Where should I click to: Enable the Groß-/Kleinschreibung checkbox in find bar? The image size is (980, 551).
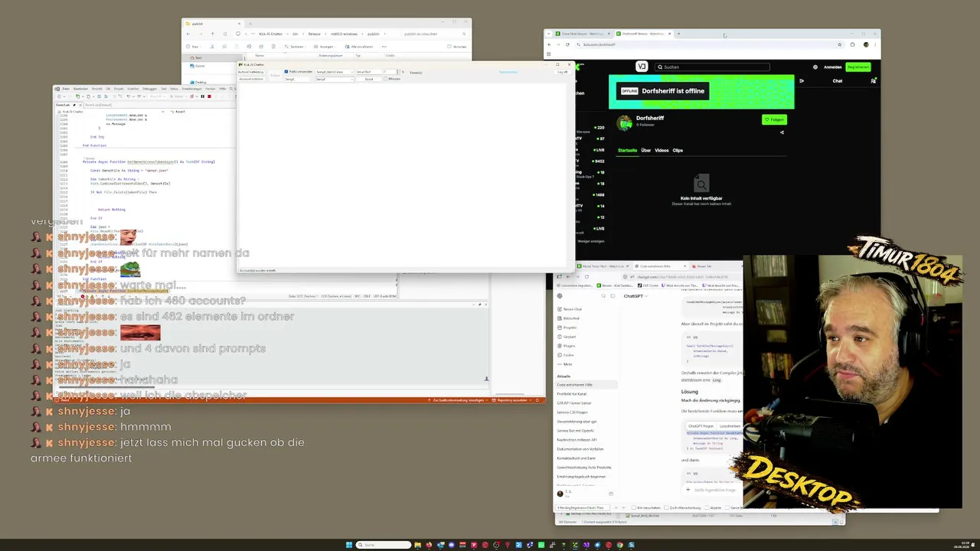pos(666,507)
